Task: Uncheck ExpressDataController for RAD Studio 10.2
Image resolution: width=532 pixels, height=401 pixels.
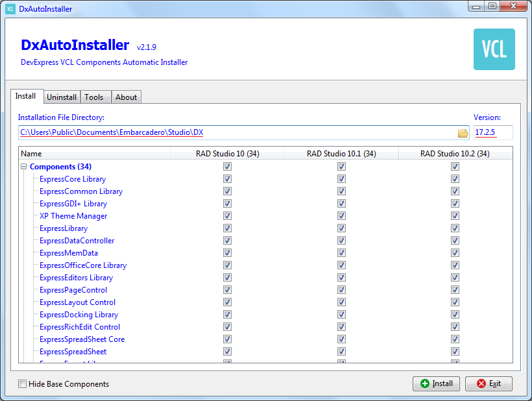Action: pyautogui.click(x=455, y=241)
